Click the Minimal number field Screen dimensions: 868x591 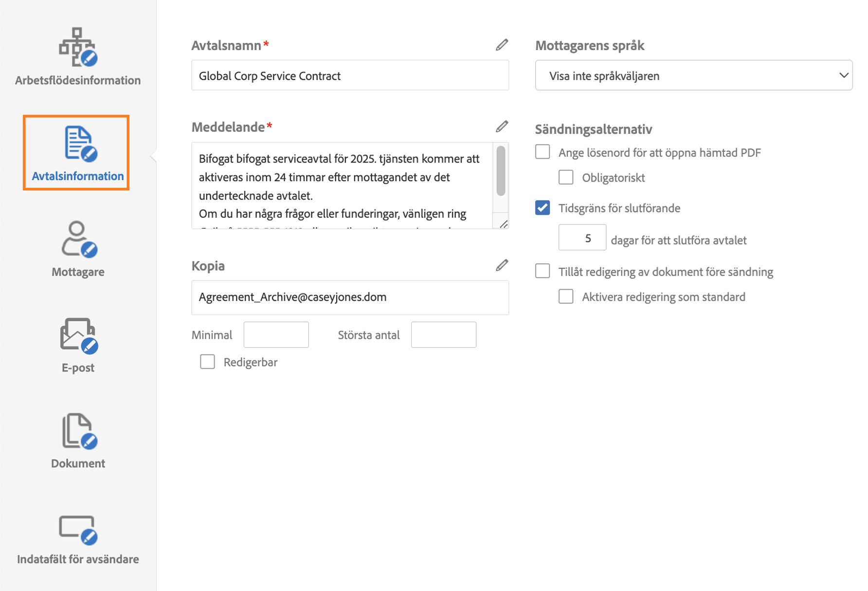point(276,334)
